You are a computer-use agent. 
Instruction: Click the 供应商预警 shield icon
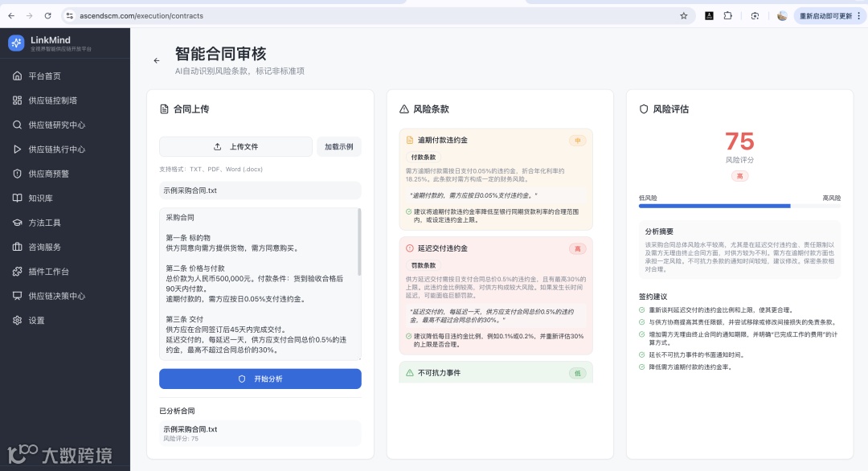(x=17, y=174)
